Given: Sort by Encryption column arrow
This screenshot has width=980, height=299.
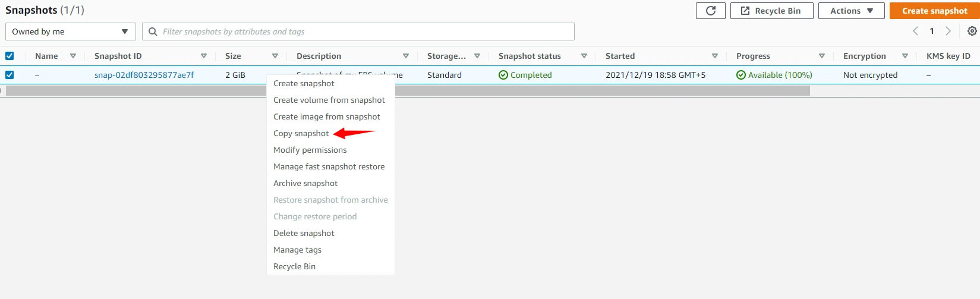Looking at the screenshot, I should tap(905, 56).
